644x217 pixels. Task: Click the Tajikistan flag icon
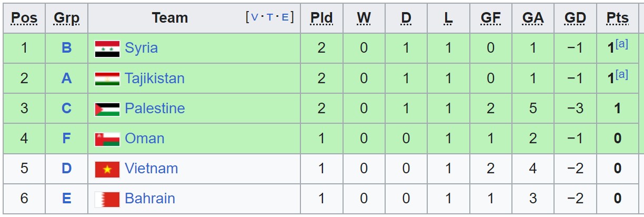[107, 79]
